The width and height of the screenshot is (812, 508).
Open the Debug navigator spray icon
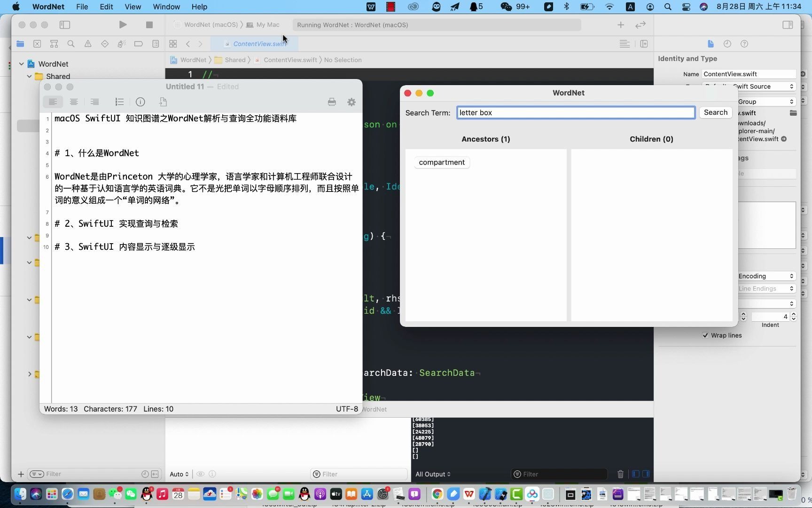122,44
